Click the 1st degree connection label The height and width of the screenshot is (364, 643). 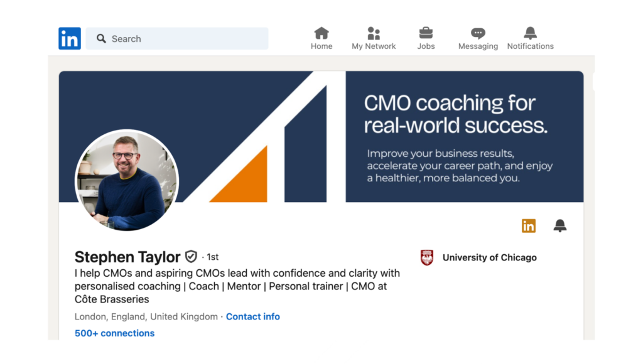click(x=212, y=257)
